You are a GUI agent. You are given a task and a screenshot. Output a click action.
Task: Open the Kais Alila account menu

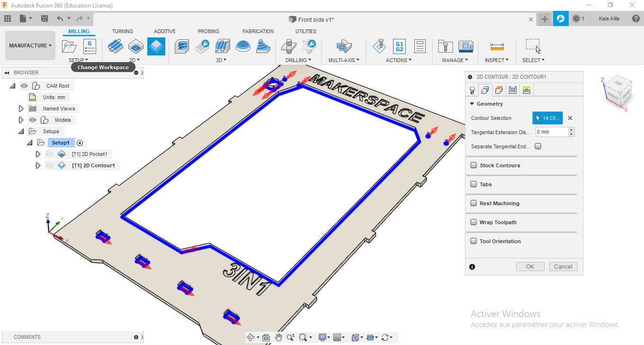[x=609, y=18]
